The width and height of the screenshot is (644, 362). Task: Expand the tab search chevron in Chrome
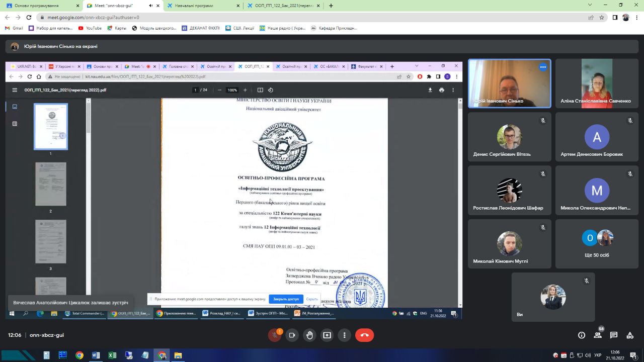tap(590, 5)
